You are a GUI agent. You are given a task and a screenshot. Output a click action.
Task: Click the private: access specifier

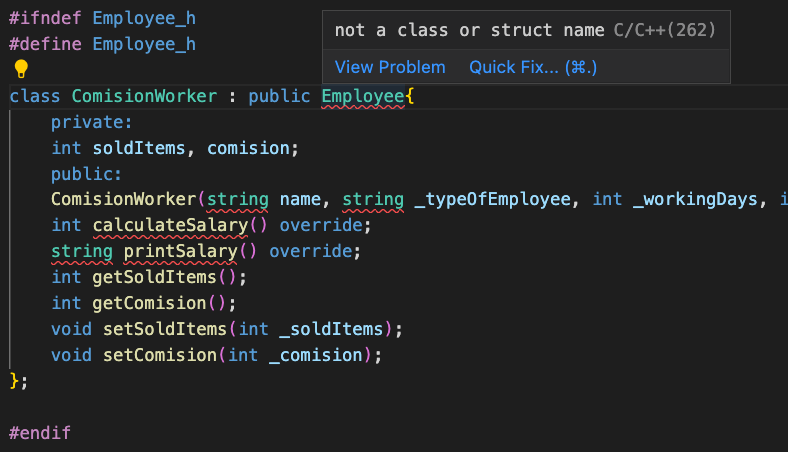coord(91,122)
